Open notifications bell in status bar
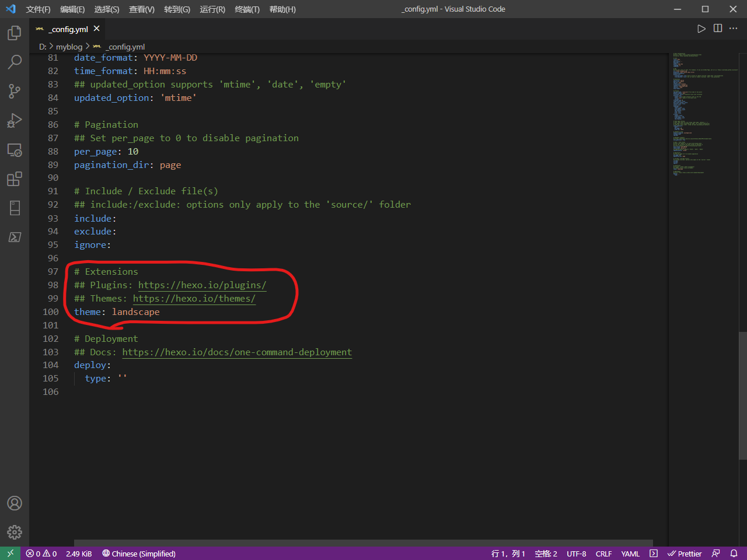The width and height of the screenshot is (747, 560). point(734,554)
